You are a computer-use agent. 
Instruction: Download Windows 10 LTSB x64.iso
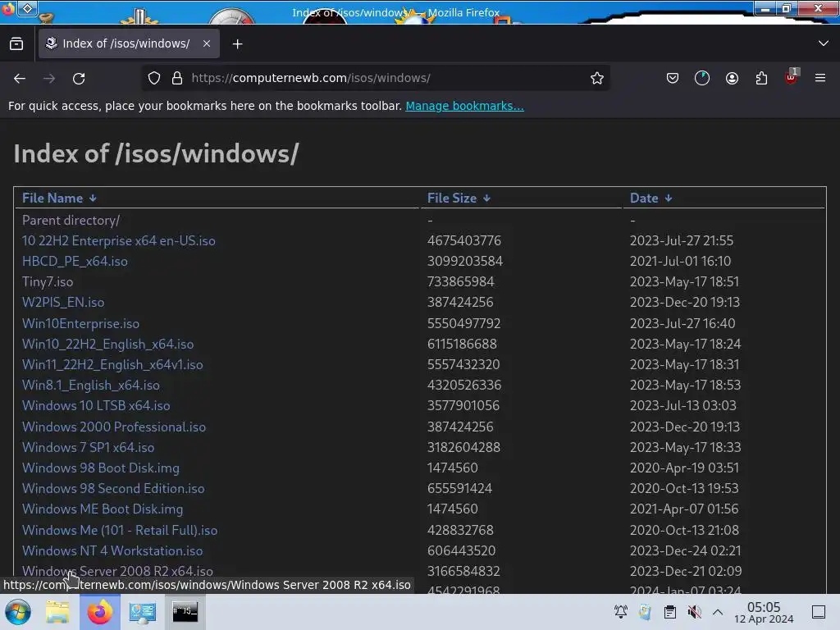[96, 406]
